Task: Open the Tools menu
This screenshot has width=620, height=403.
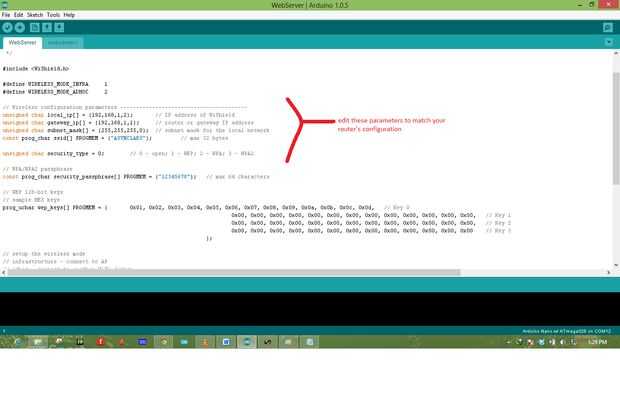Action: [x=53, y=15]
